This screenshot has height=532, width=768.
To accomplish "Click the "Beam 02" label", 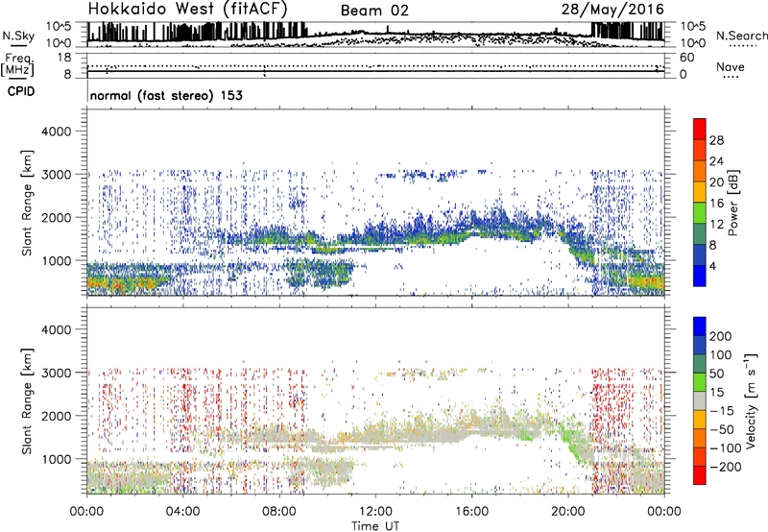I will 374,11.
